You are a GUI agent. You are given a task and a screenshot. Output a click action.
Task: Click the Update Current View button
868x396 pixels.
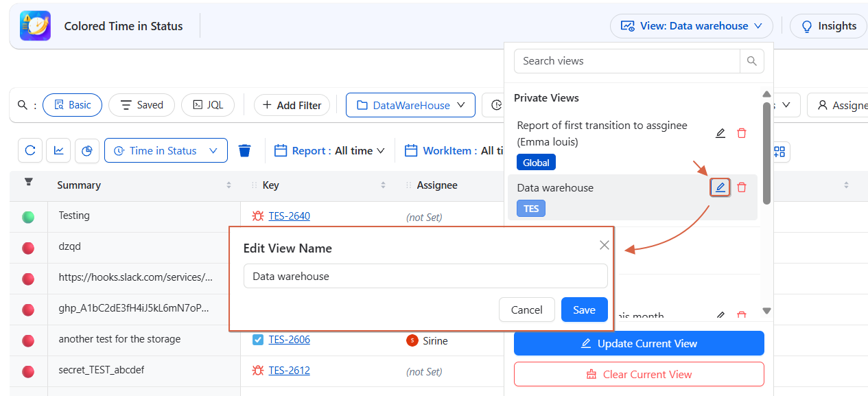[639, 343]
